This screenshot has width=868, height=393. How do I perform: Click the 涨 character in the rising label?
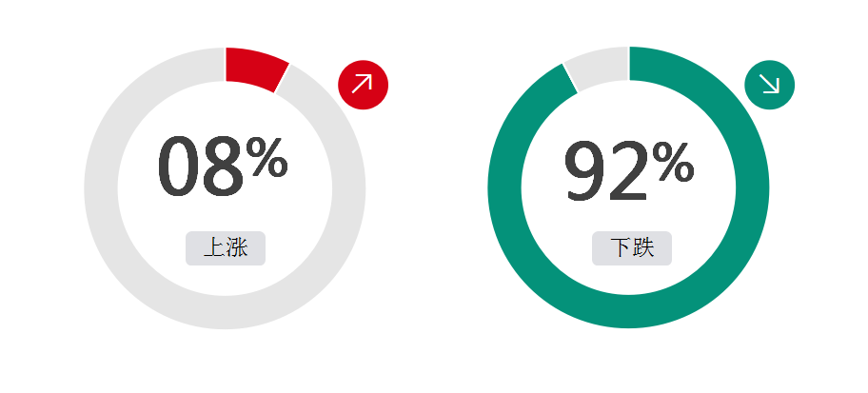[x=236, y=247]
